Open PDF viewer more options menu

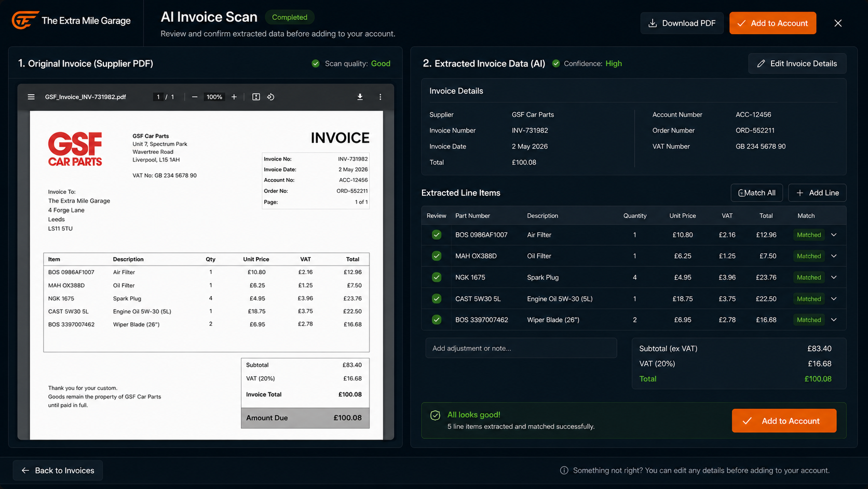tap(380, 97)
